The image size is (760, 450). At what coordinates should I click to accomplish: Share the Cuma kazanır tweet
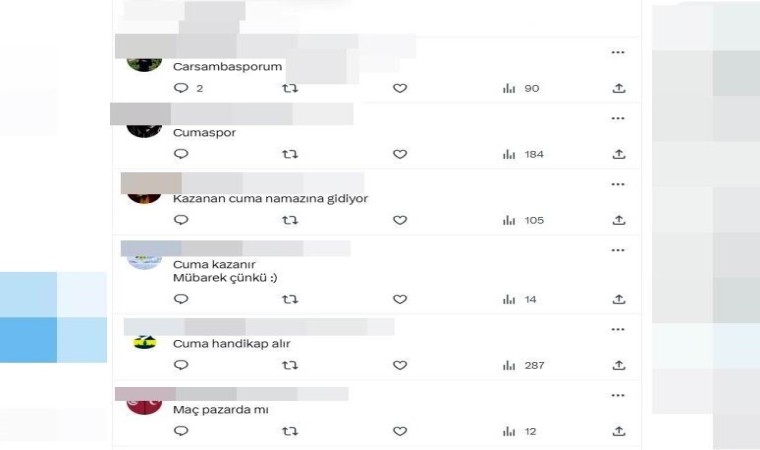pos(618,299)
